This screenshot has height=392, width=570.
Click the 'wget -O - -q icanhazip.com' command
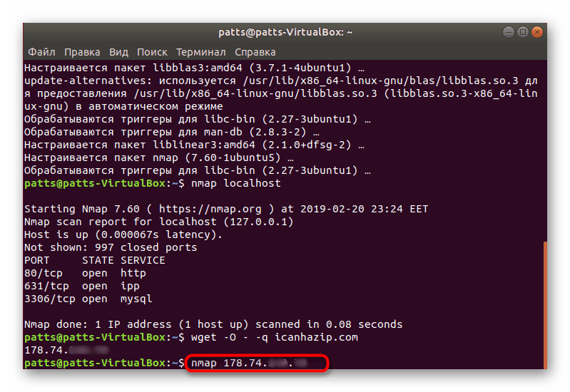tap(275, 337)
